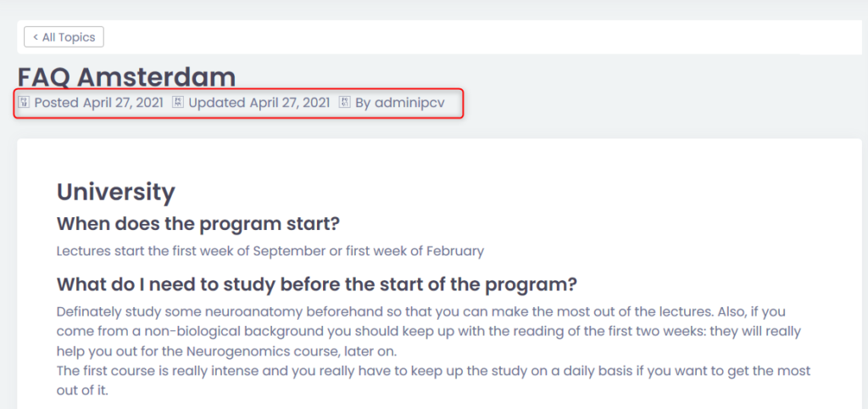This screenshot has height=409, width=868.
Task: Click the author icon before By adminipcv
Action: [344, 102]
